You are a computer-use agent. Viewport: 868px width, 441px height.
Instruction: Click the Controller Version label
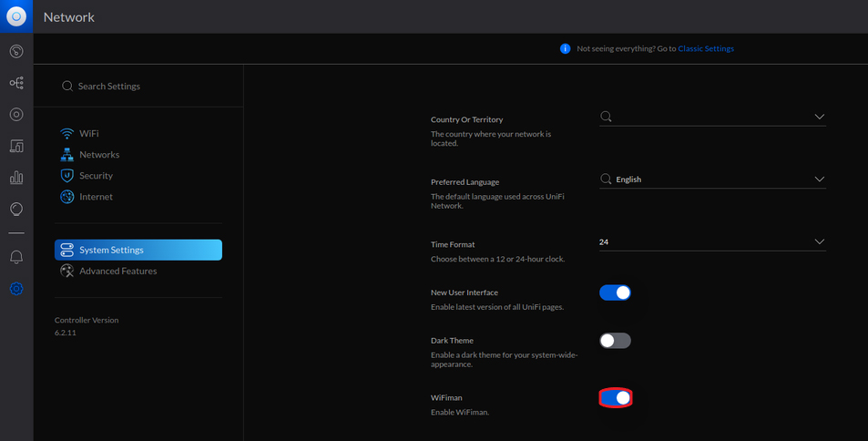pos(87,320)
